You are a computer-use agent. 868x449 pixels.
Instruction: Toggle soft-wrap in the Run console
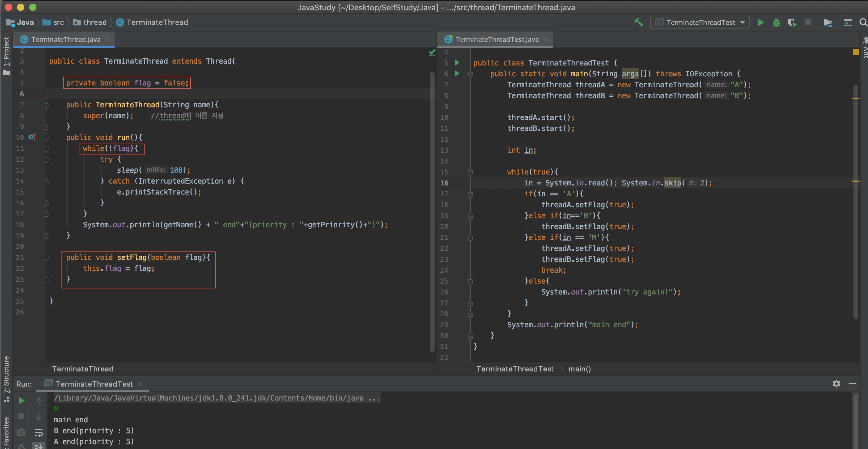coord(39,433)
